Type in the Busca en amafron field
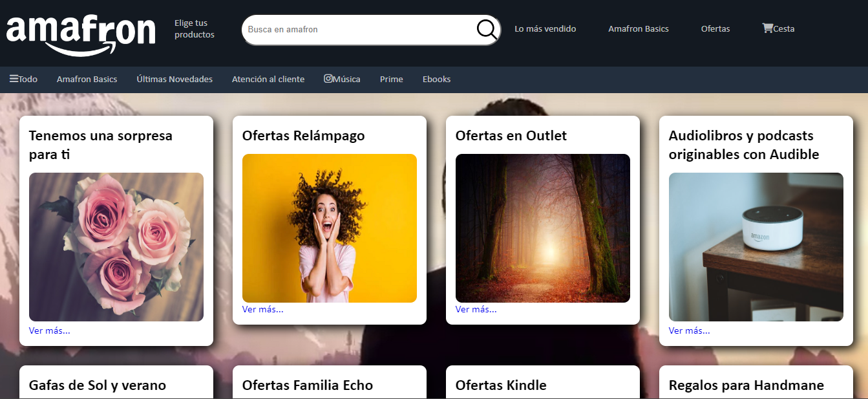The height and width of the screenshot is (399, 868). click(x=359, y=30)
